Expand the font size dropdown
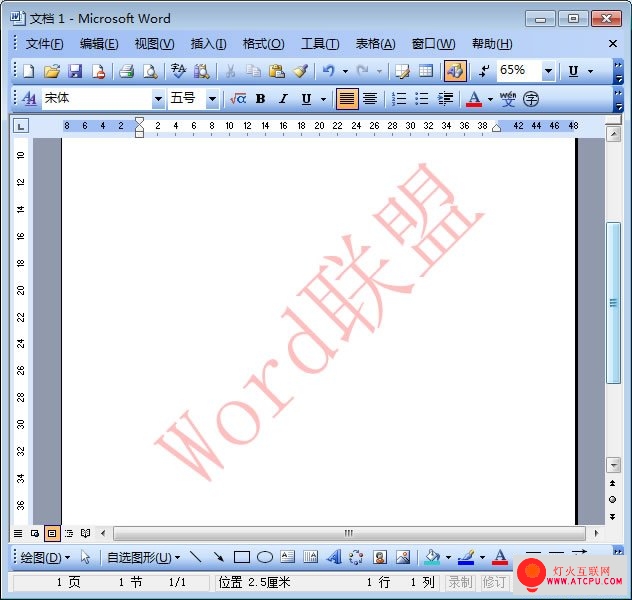 click(212, 99)
